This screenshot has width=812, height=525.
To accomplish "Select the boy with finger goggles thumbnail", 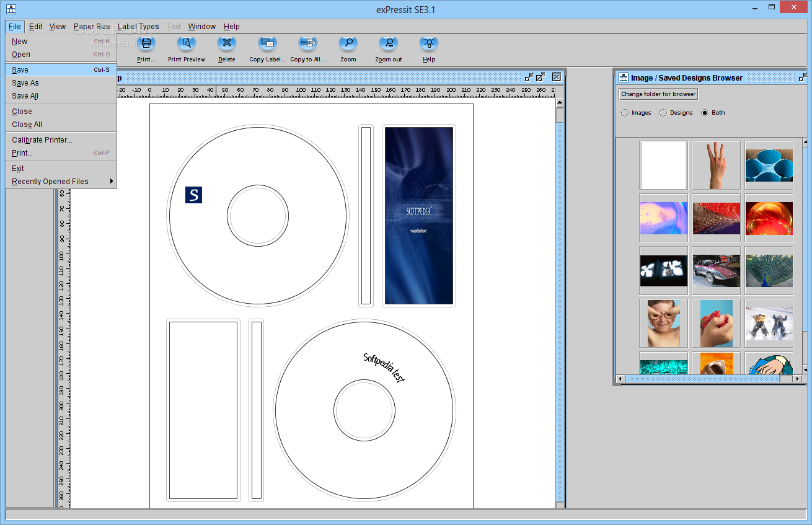I will coord(663,324).
